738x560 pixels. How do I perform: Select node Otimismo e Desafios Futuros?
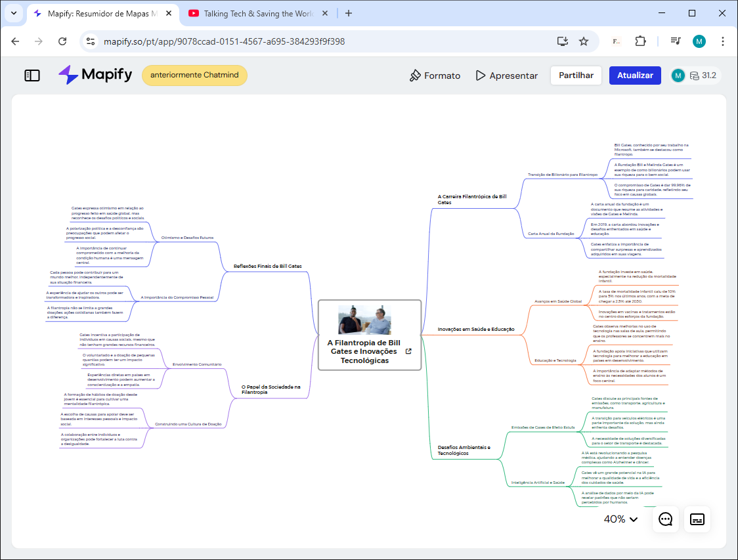point(187,238)
